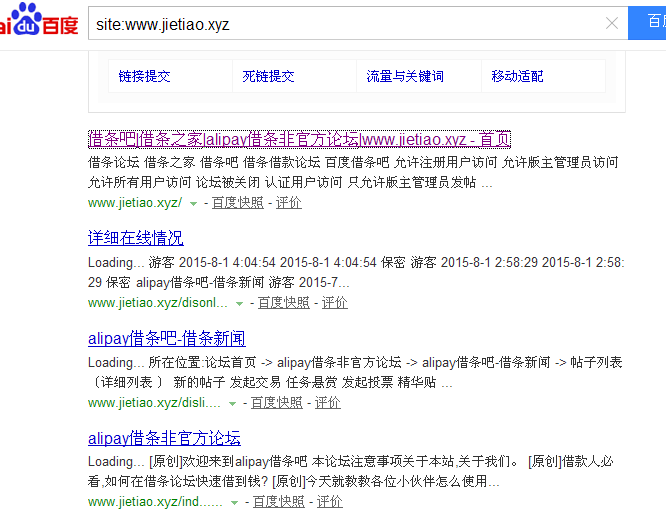Open the alipay借条非官方论坛 result title
The image size is (666, 532).
pos(164,438)
